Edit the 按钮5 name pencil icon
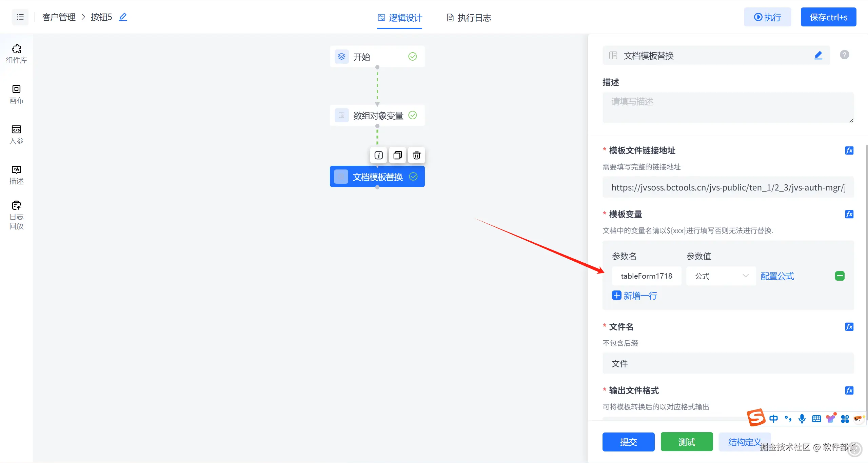 click(x=123, y=17)
